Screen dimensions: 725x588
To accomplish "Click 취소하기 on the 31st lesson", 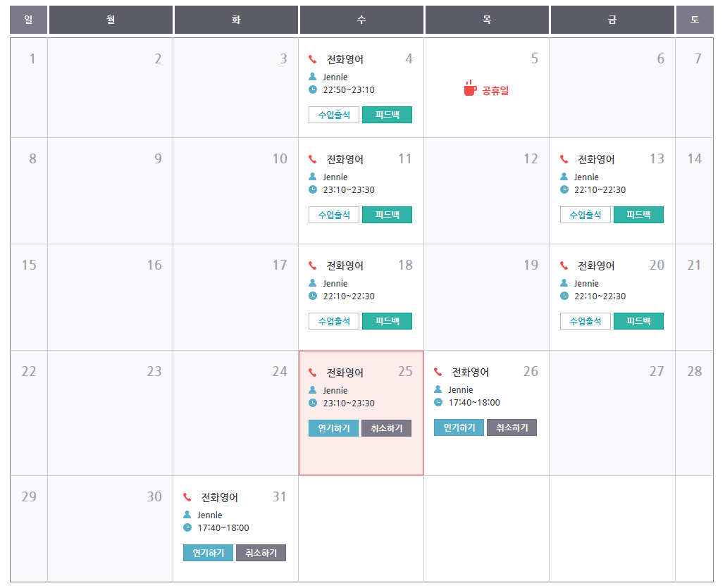I will click(x=261, y=553).
